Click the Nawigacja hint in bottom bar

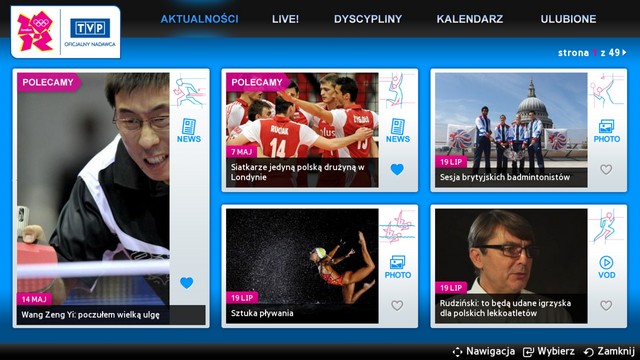point(484,351)
